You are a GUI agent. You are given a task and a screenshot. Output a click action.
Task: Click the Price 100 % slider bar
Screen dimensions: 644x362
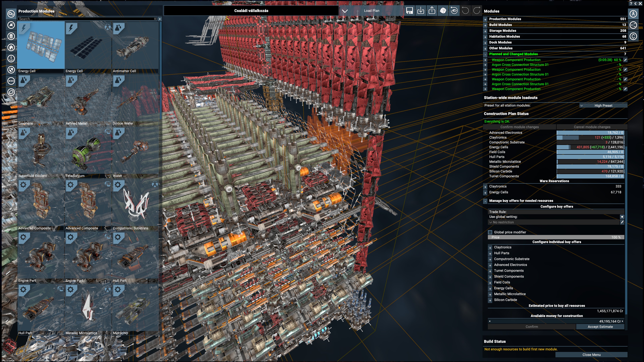pos(556,237)
